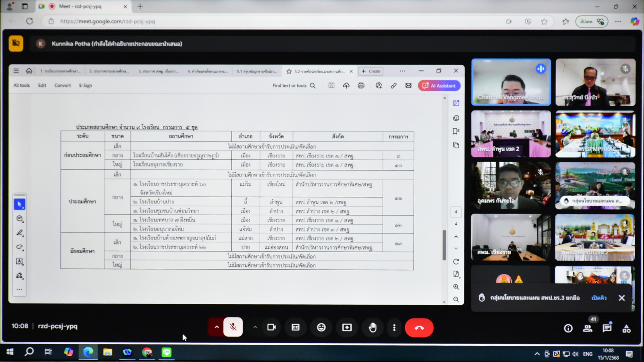Expand video settings arrow beside camera
This screenshot has width=644, height=362.
point(255,327)
